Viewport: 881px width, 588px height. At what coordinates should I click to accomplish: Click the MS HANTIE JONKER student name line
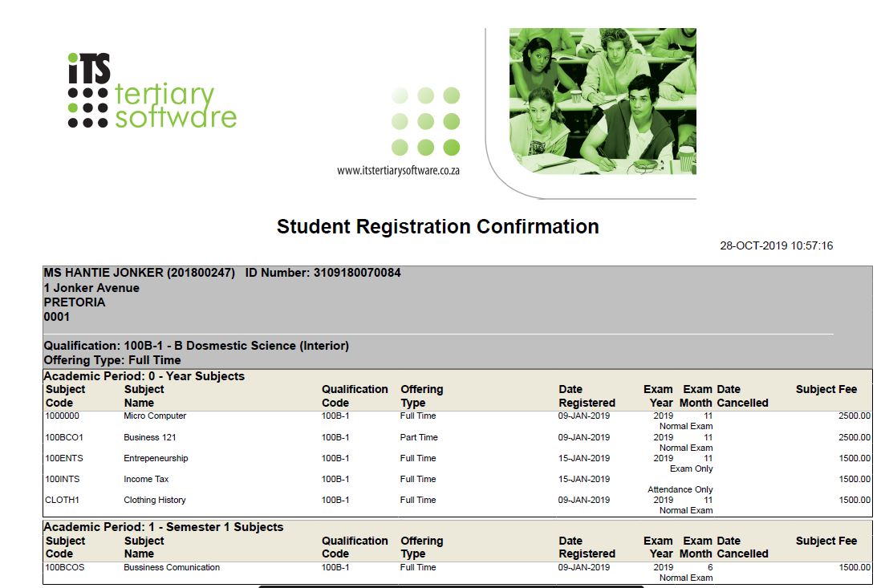point(139,273)
